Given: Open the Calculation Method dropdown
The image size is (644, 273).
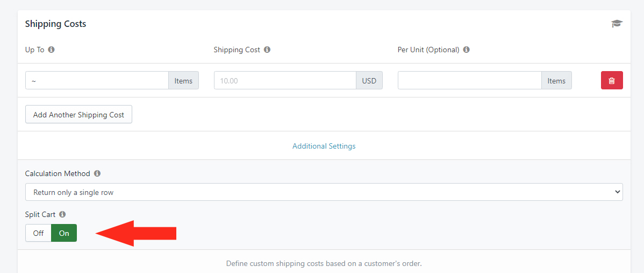Looking at the screenshot, I should click(324, 192).
